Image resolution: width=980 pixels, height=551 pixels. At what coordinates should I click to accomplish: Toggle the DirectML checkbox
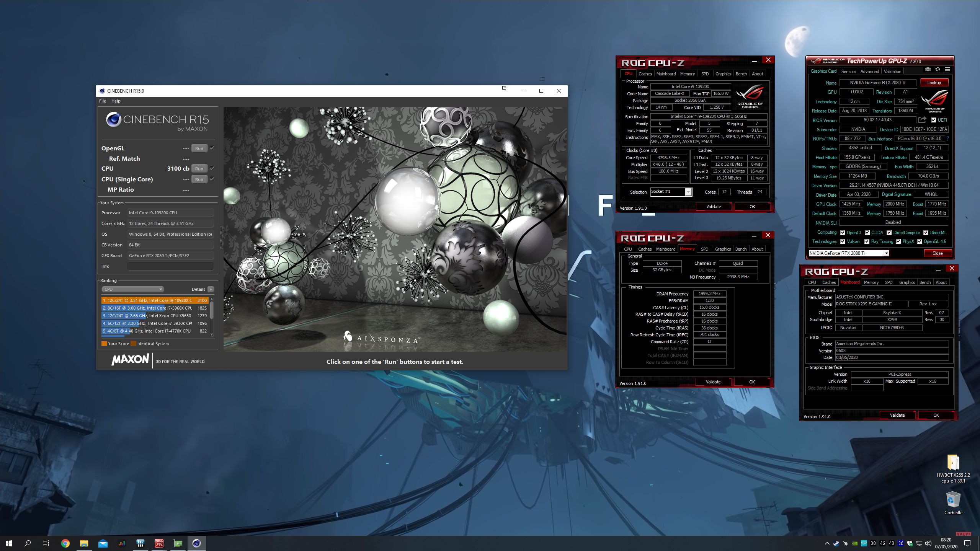tap(926, 233)
